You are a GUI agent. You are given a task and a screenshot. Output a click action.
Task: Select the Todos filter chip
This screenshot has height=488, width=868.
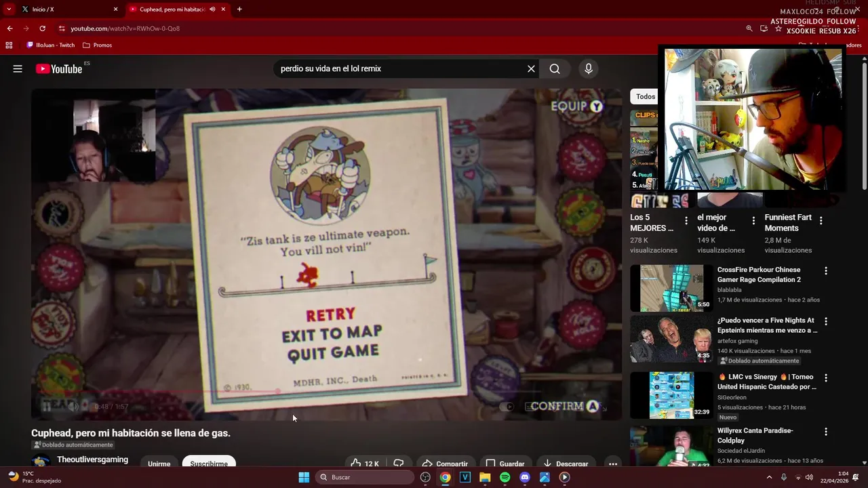coord(646,96)
